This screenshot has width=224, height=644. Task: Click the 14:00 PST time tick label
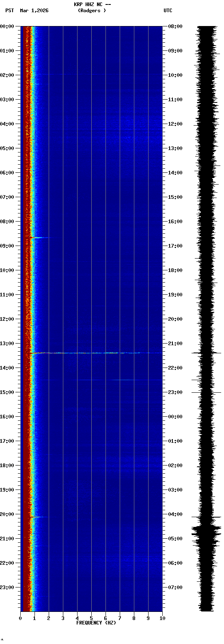(7, 368)
